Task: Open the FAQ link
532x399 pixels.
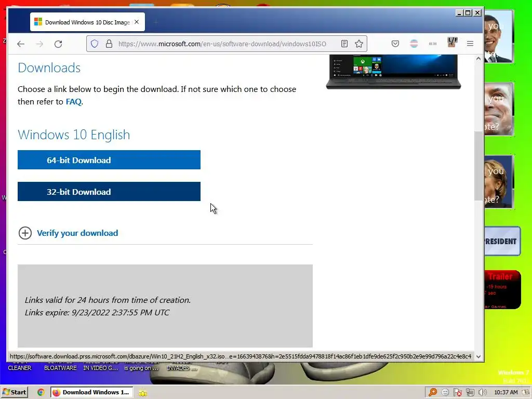Action: (x=73, y=102)
